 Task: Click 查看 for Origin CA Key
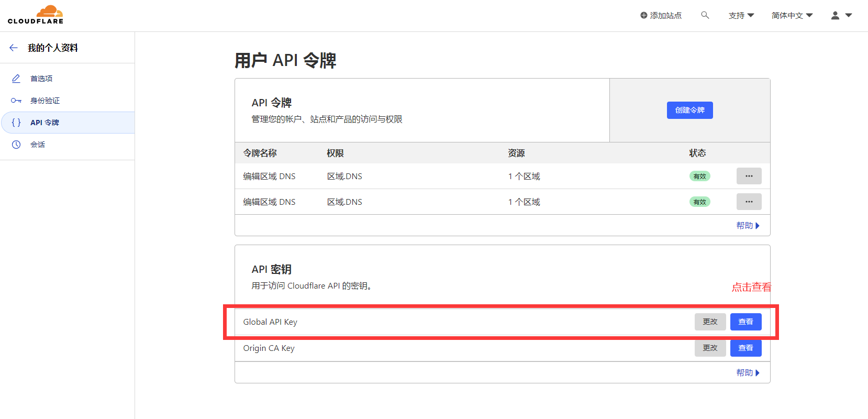(x=745, y=348)
